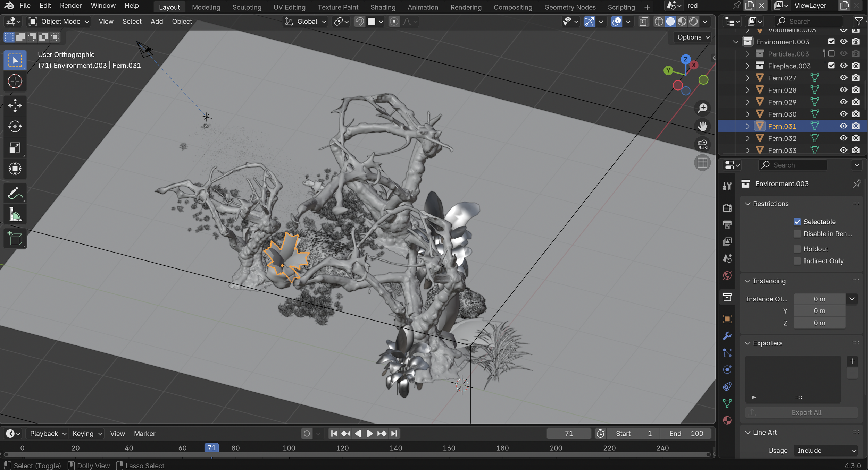
Task: Select the Annotate tool
Action: point(15,193)
